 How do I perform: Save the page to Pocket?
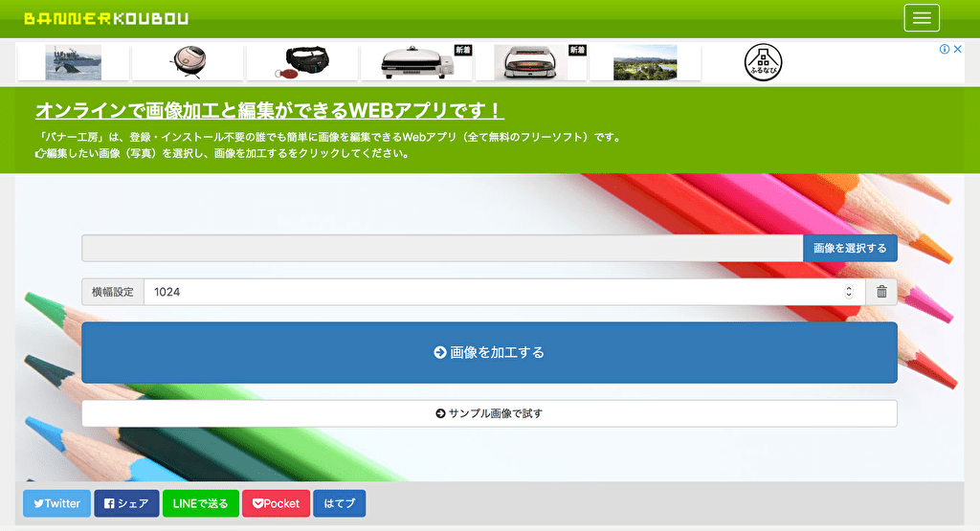tap(276, 503)
